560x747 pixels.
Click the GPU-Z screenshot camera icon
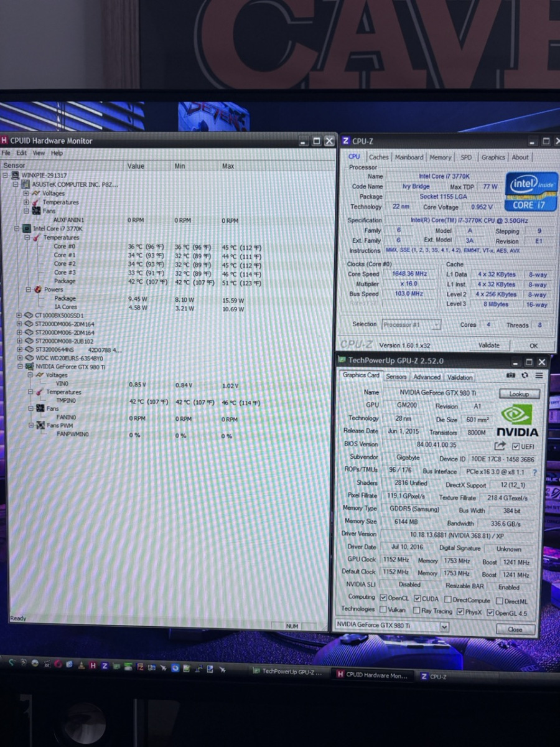click(x=511, y=376)
